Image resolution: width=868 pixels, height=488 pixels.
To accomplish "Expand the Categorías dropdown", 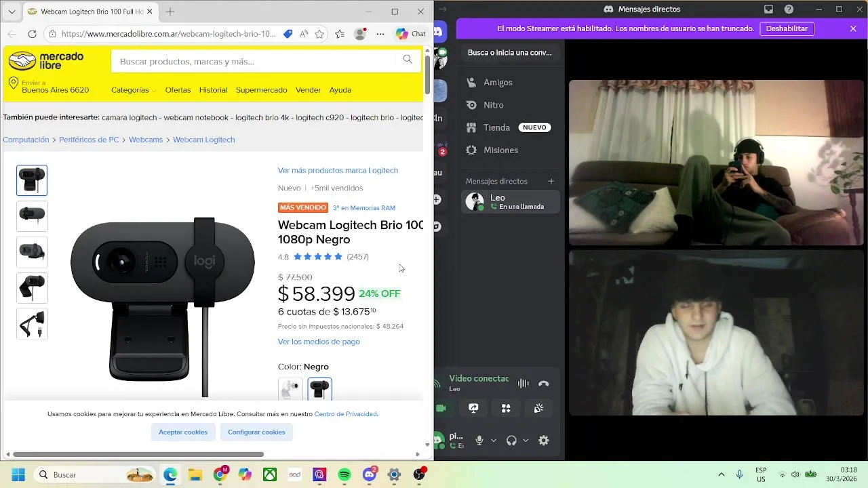I will [134, 90].
